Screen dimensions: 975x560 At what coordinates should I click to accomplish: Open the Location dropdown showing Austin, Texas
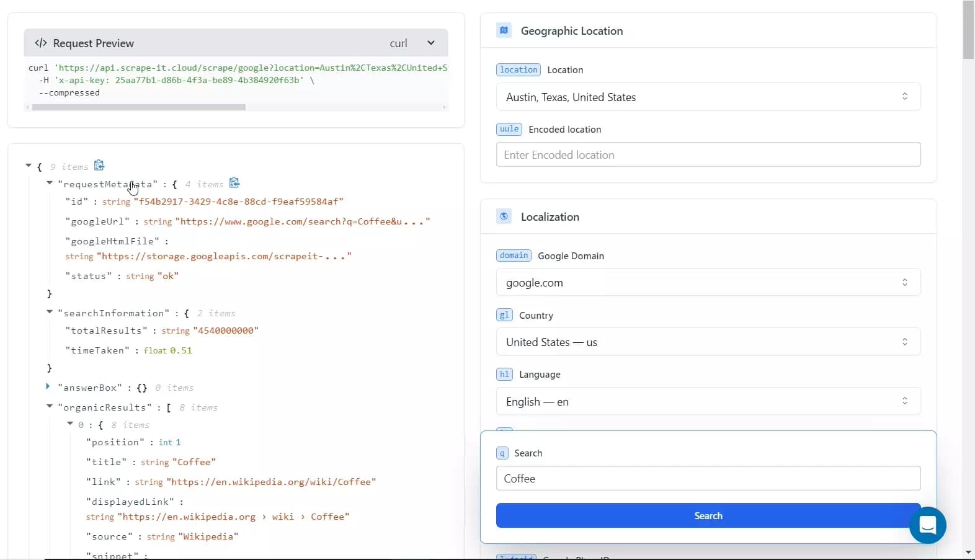[x=708, y=97]
